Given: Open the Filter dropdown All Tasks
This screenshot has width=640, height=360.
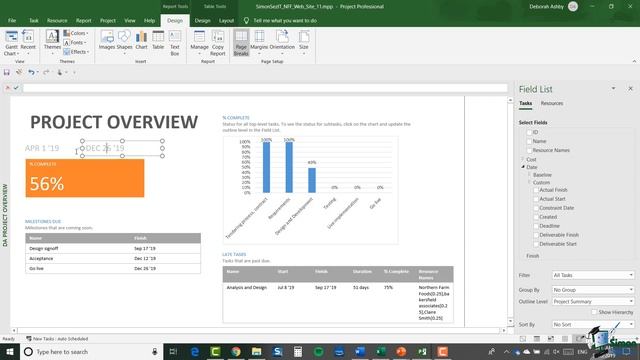Looking at the screenshot, I should point(593,275).
